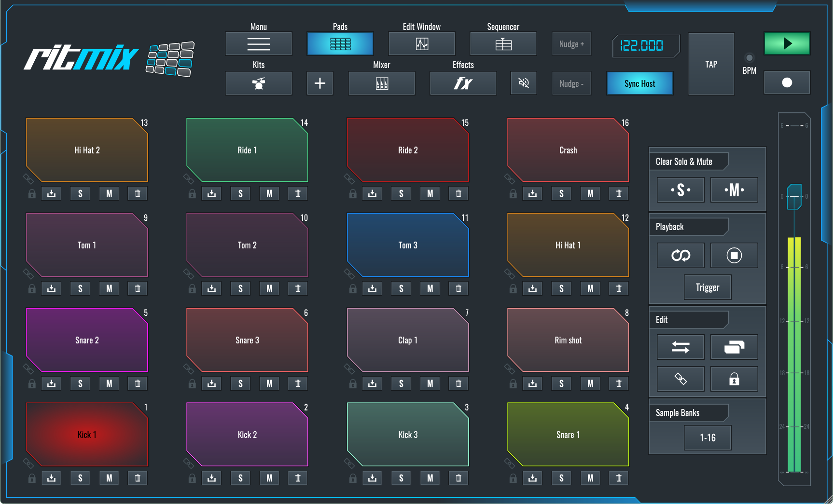Screen dimensions: 833x504
Task: Open the Edit Window
Action: (421, 43)
